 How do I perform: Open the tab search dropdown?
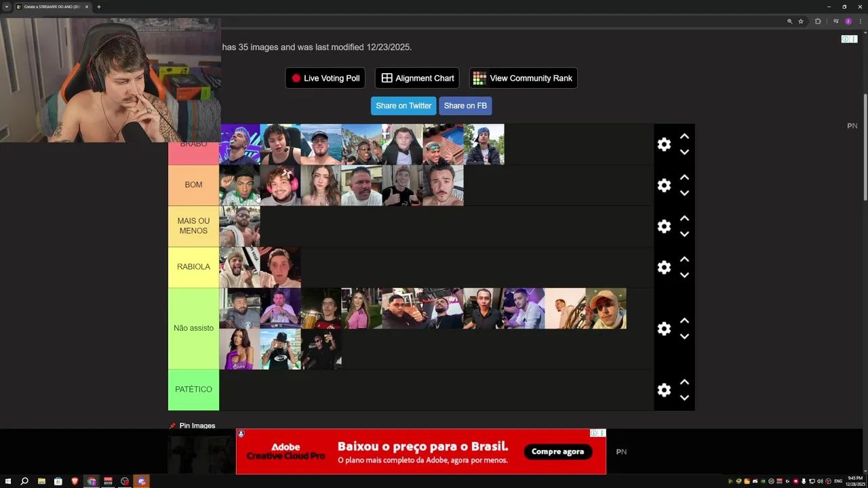coord(7,7)
